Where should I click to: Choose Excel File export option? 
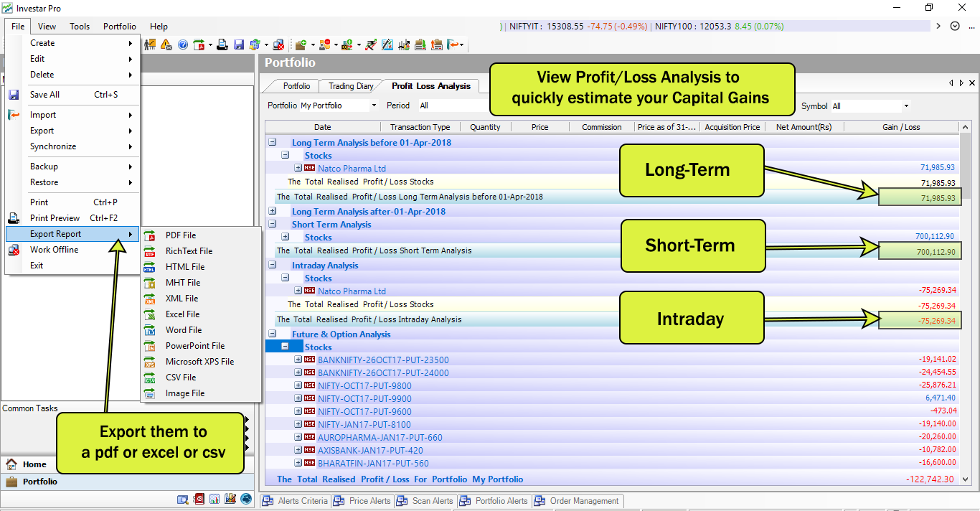tap(182, 314)
